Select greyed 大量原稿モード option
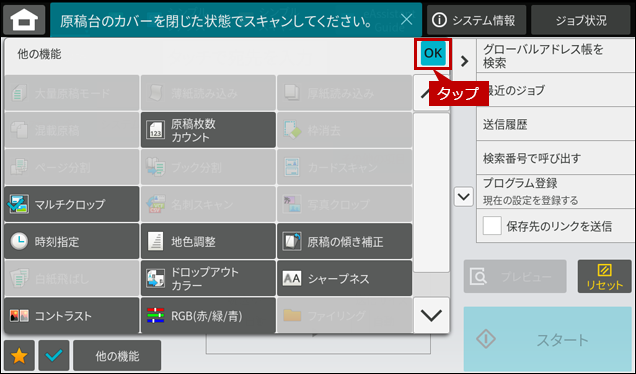 tap(72, 93)
